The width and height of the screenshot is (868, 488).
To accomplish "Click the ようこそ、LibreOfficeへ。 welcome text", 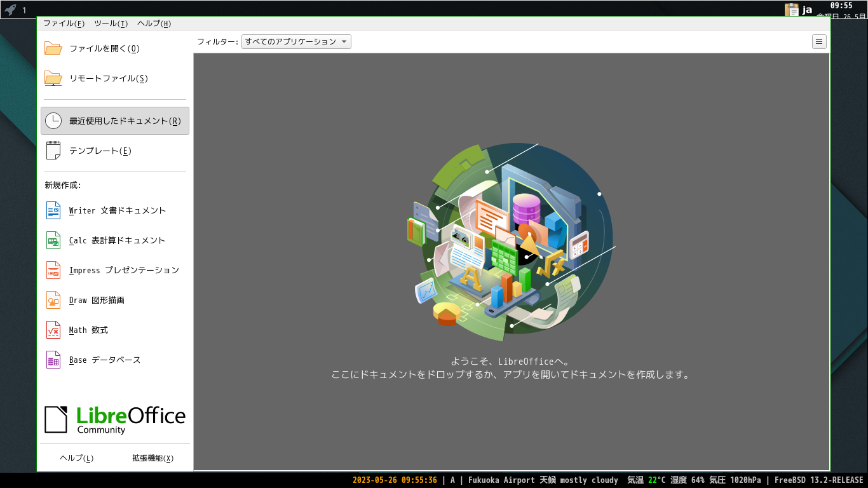I will (510, 362).
